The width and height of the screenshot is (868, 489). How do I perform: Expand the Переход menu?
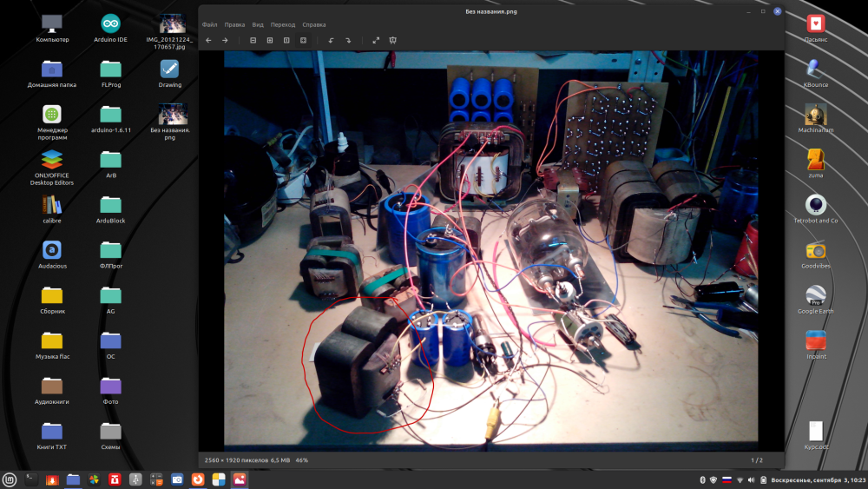(282, 24)
